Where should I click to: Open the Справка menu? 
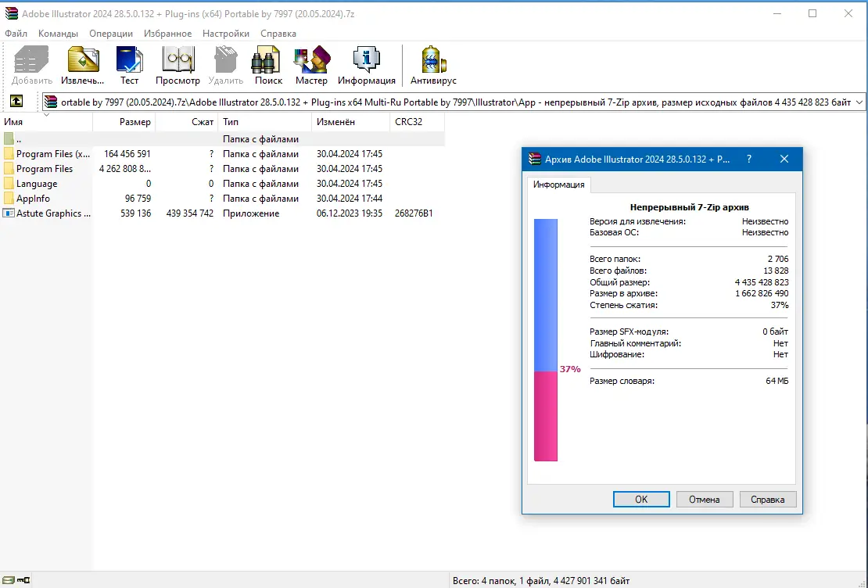278,33
